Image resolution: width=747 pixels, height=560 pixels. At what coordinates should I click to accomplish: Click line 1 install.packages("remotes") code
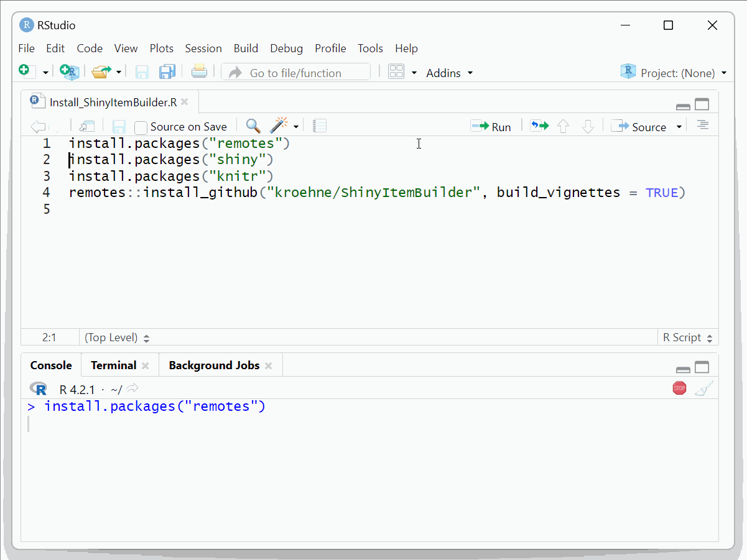tap(180, 144)
